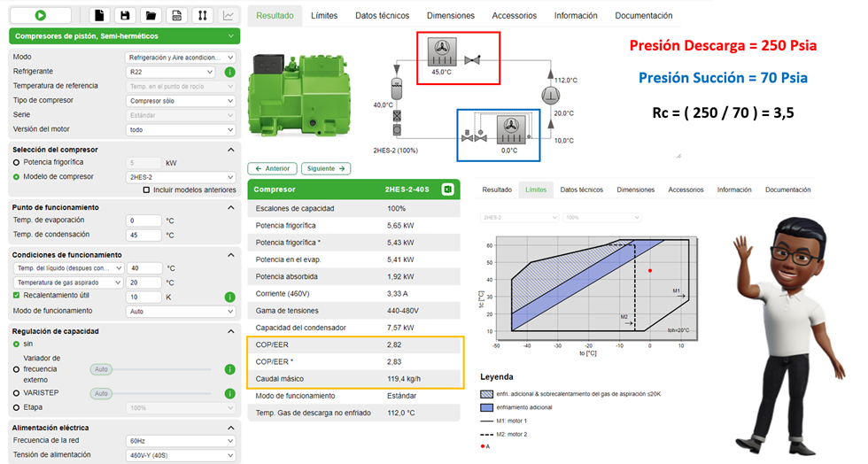Open the settings sliders toolbar icon
The height and width of the screenshot is (464, 868).
click(203, 16)
